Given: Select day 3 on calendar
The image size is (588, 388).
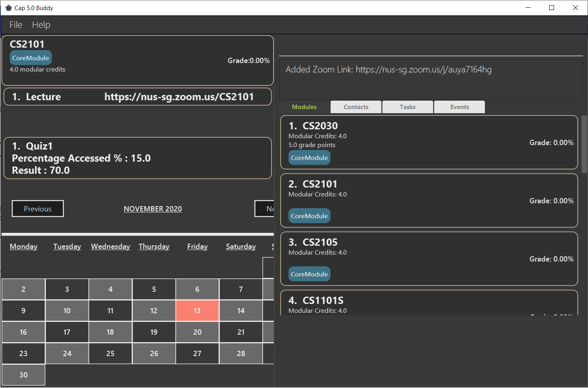Looking at the screenshot, I should [67, 289].
